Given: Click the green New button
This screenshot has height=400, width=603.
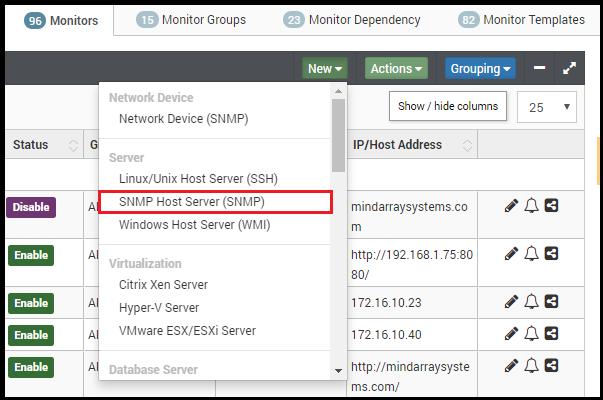Looking at the screenshot, I should (325, 68).
